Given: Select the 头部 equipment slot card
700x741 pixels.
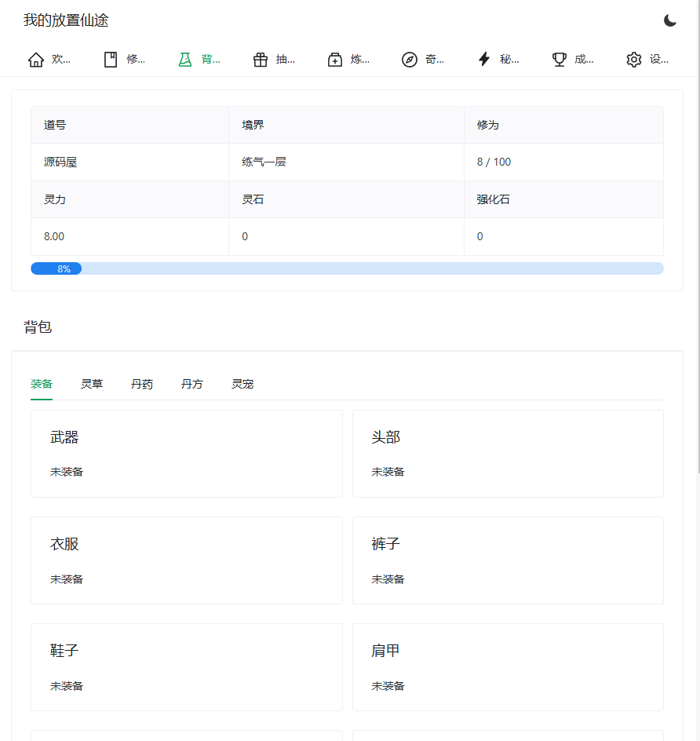Looking at the screenshot, I should coord(507,453).
